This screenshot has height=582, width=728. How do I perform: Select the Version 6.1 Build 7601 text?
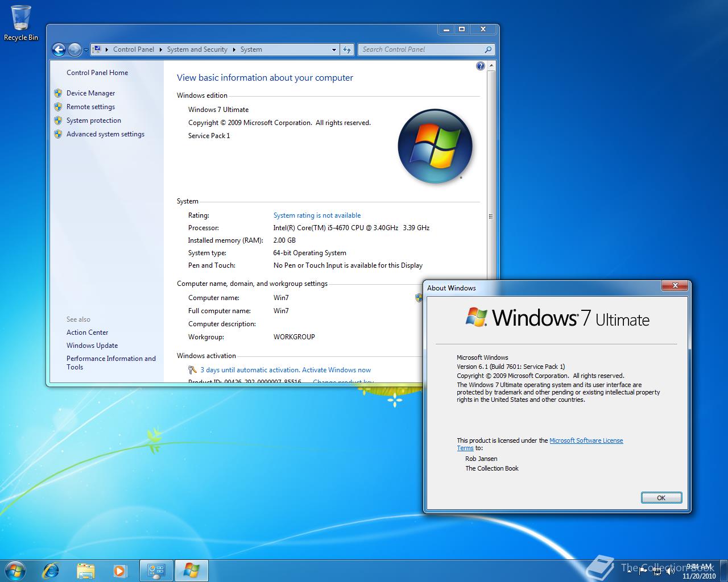point(511,367)
